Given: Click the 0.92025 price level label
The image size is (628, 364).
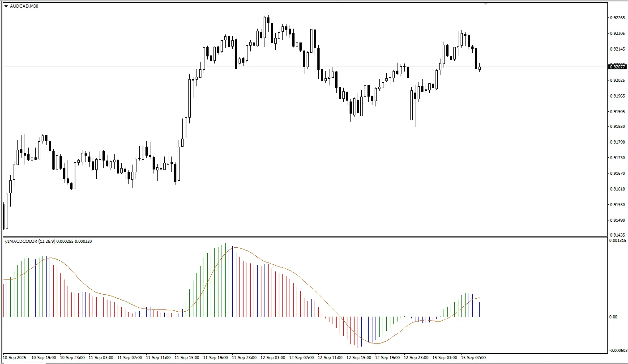Looking at the screenshot, I should 617,80.
